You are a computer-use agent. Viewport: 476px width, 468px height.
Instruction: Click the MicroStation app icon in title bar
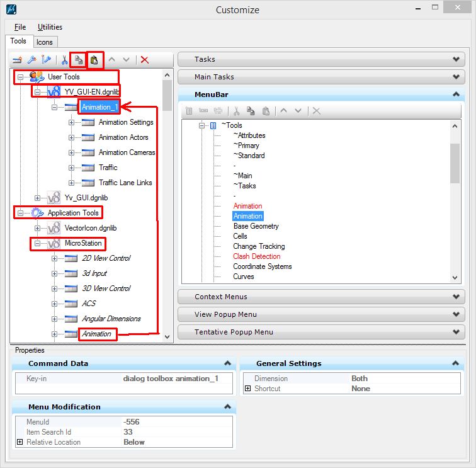11,9
